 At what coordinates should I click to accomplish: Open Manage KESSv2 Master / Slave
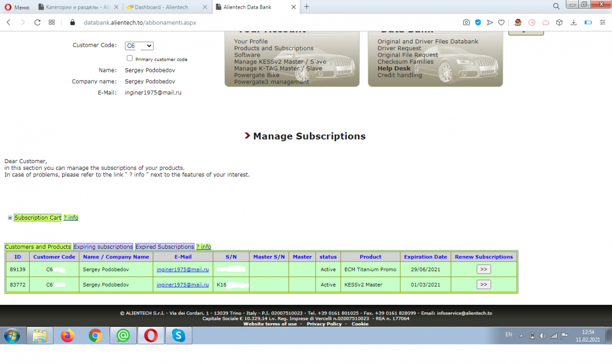(x=280, y=62)
